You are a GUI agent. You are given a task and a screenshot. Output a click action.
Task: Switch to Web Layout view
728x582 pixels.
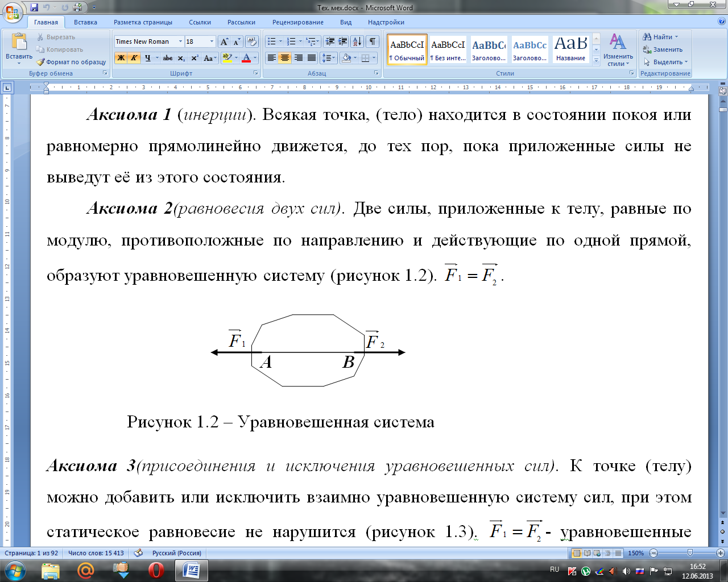click(x=597, y=553)
